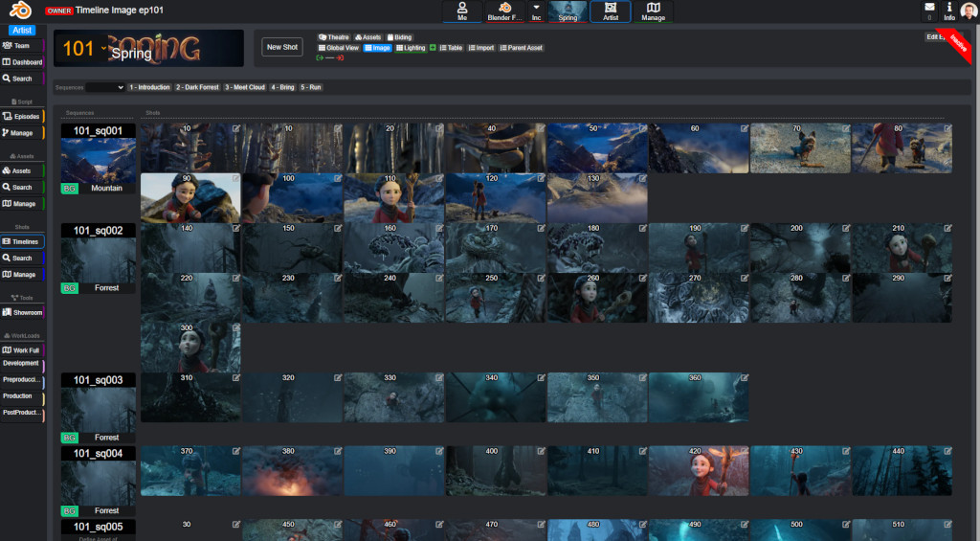
Task: Open shot 420 thumbnail with girl and torch
Action: [699, 471]
